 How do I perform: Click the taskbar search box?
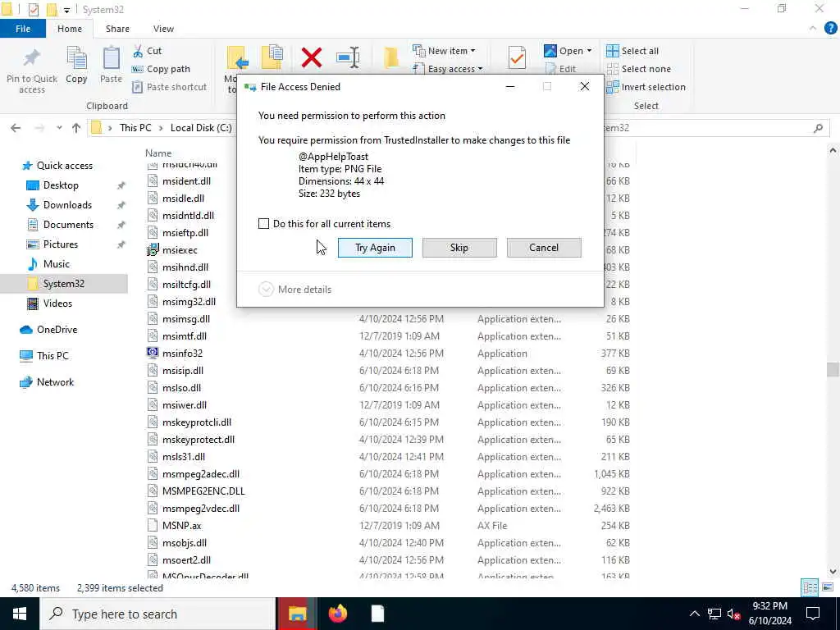click(x=157, y=614)
